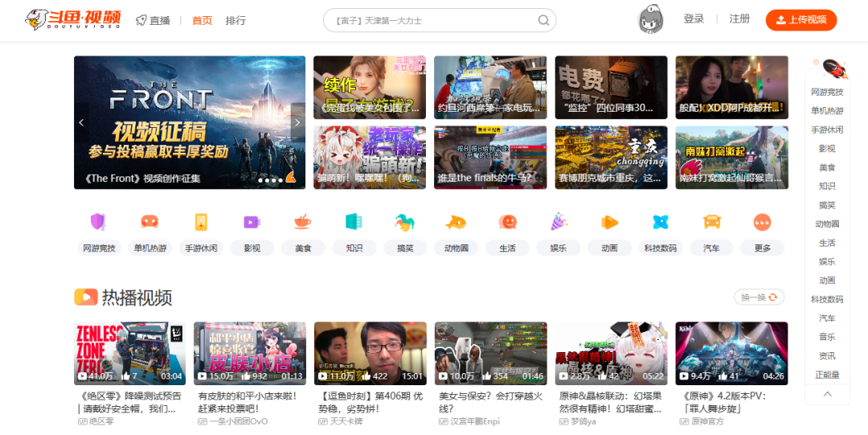
Task: Open the 约旦河西岸 video thumbnail
Action: pyautogui.click(x=490, y=87)
